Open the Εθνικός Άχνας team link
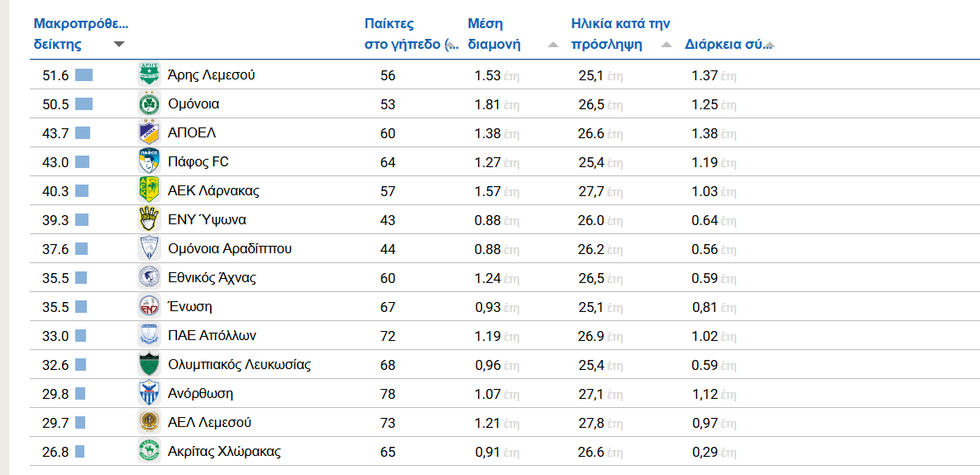 (212, 278)
